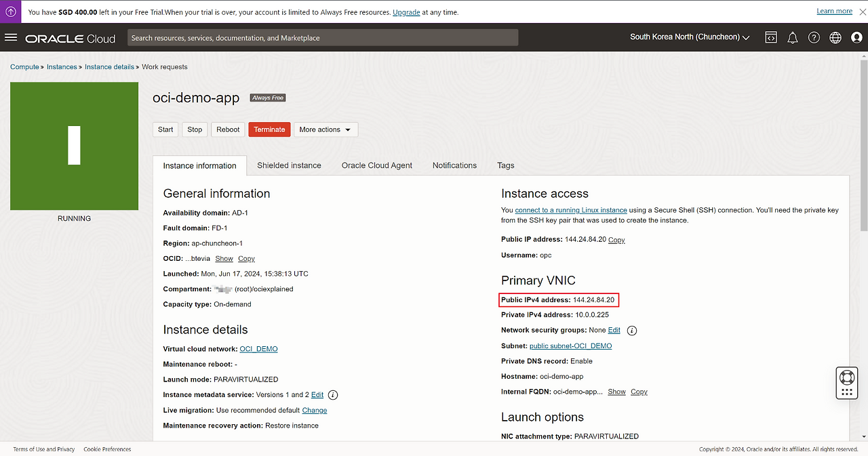Open the South Korea North region selector

(690, 37)
